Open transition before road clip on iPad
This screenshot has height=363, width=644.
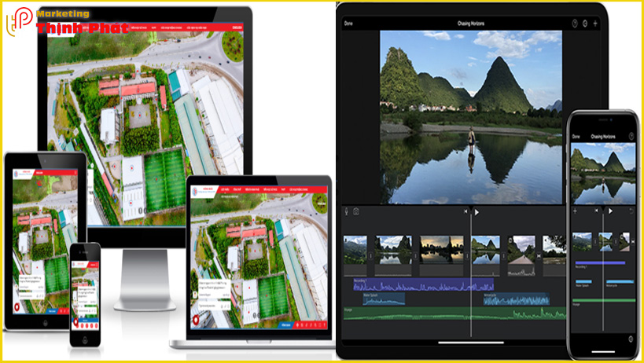[503, 256]
